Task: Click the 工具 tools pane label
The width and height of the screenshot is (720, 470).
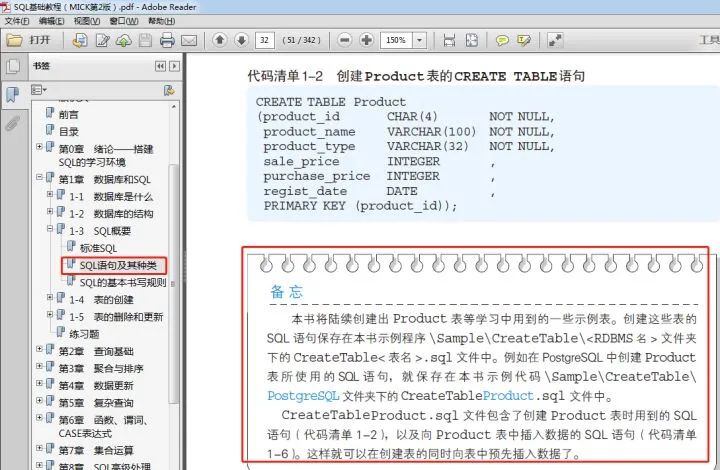Action: [x=709, y=40]
